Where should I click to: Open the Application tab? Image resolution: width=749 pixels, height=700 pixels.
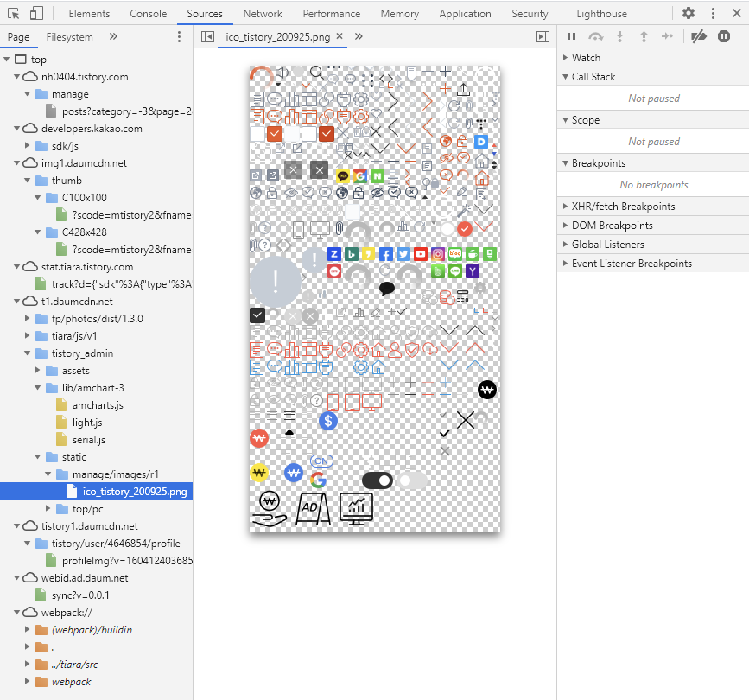pos(466,14)
